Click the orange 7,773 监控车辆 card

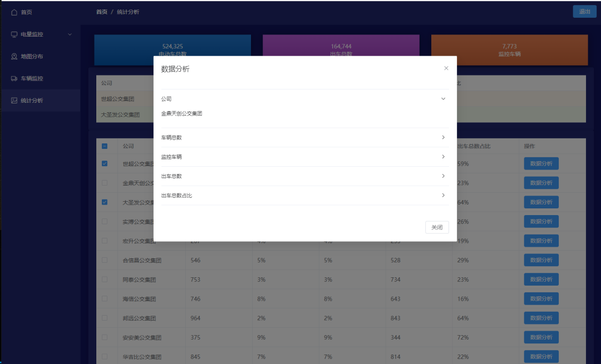[x=509, y=50]
